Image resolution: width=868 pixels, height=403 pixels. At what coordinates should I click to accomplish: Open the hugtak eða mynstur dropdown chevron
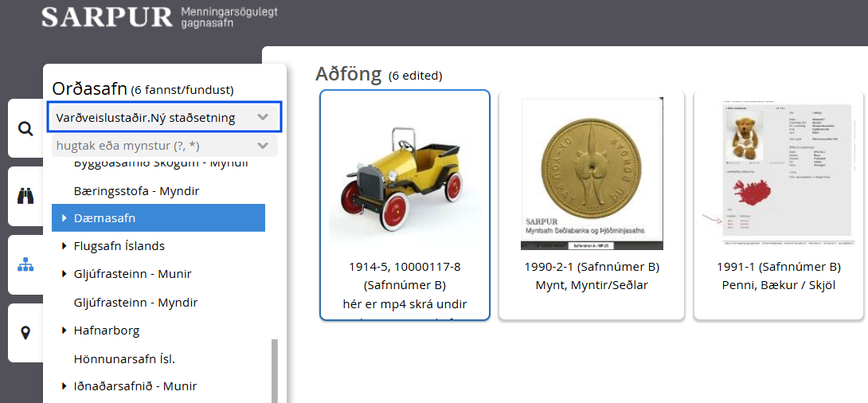[263, 146]
